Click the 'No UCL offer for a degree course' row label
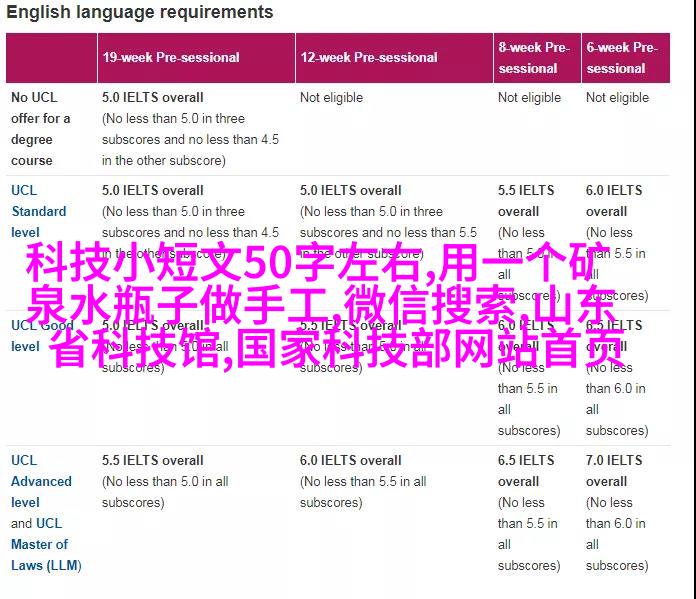The image size is (696, 599). (x=40, y=129)
